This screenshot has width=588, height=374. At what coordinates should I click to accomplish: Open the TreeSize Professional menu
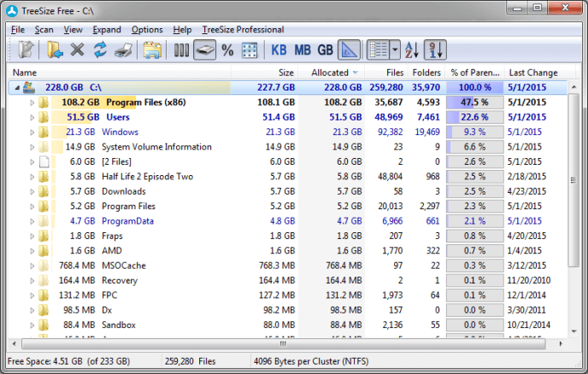pyautogui.click(x=243, y=30)
